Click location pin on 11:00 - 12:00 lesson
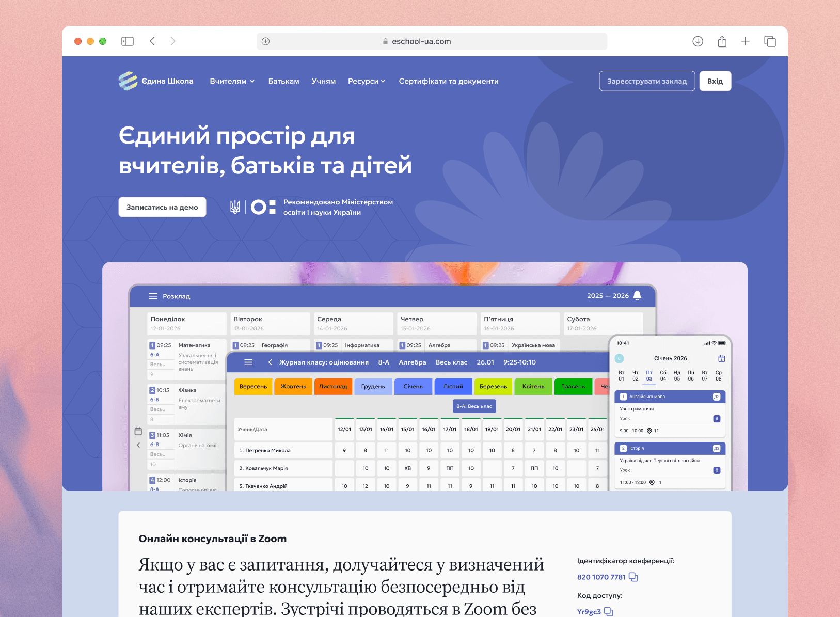Viewport: 840px width, 617px height. pyautogui.click(x=652, y=482)
